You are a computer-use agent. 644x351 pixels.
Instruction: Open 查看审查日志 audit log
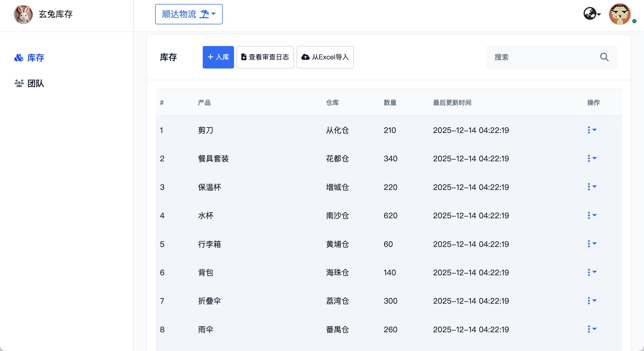pos(265,57)
